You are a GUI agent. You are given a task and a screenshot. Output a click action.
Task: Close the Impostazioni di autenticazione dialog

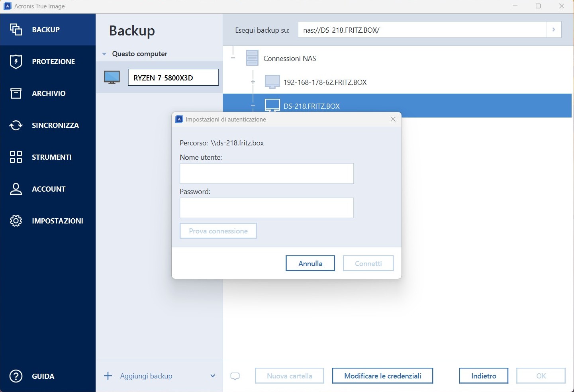pos(393,120)
